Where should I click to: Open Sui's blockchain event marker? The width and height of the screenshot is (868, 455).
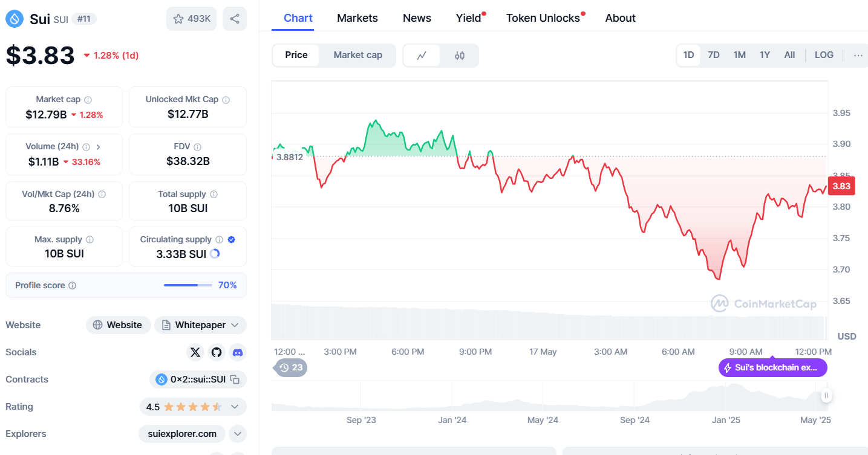click(772, 367)
